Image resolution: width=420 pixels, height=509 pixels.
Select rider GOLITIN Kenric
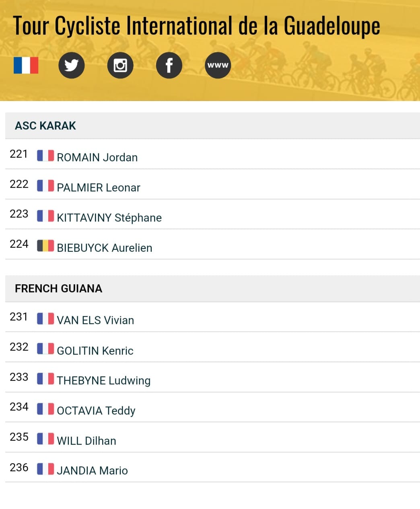coord(95,351)
